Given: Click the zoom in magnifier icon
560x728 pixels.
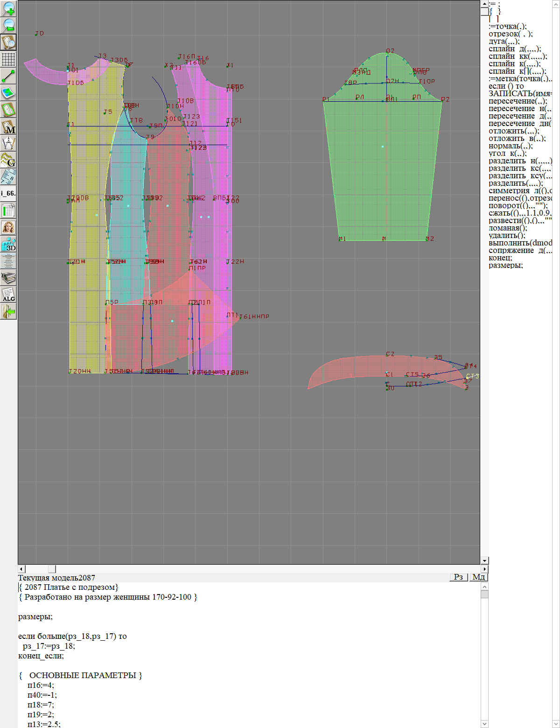Looking at the screenshot, I should pos(8,8).
